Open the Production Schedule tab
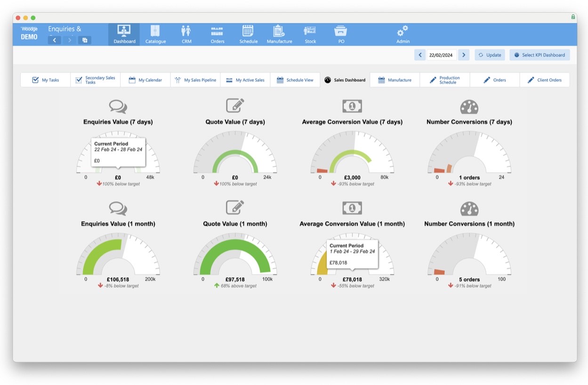Screen dimensions: 588x385 tap(444, 80)
